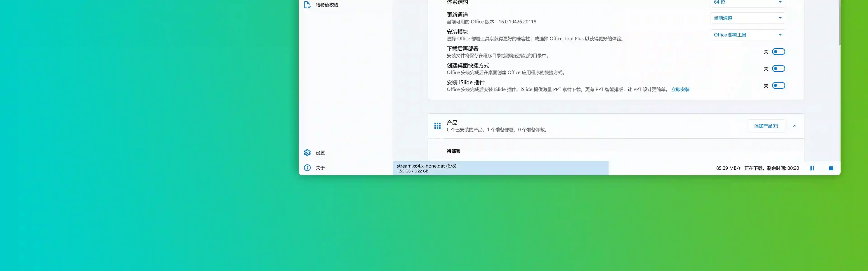Image resolution: width=868 pixels, height=271 pixels.
Task: Go to the Settings menu item
Action: click(x=320, y=153)
